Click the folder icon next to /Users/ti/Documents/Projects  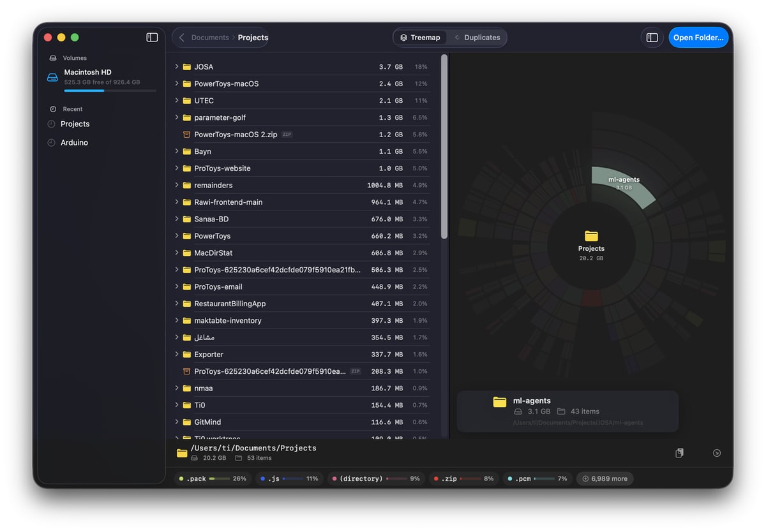182,453
